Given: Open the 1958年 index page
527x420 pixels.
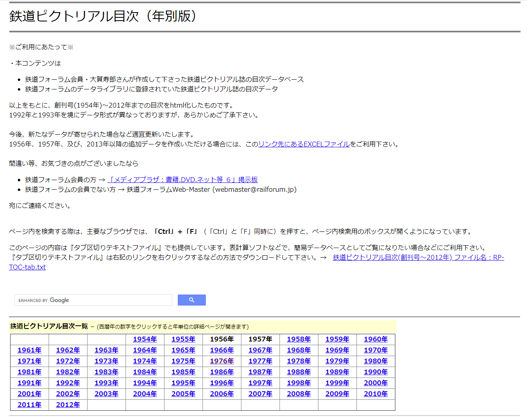Looking at the screenshot, I should [299, 339].
